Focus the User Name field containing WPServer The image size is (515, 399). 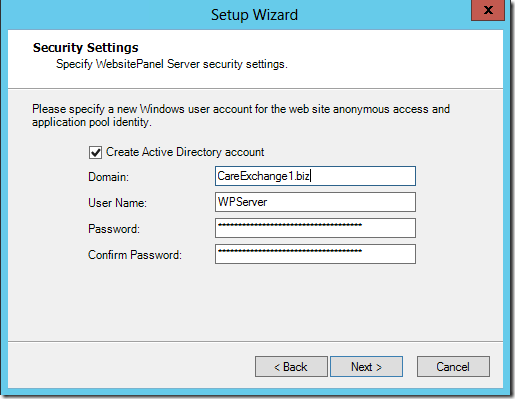tap(315, 202)
